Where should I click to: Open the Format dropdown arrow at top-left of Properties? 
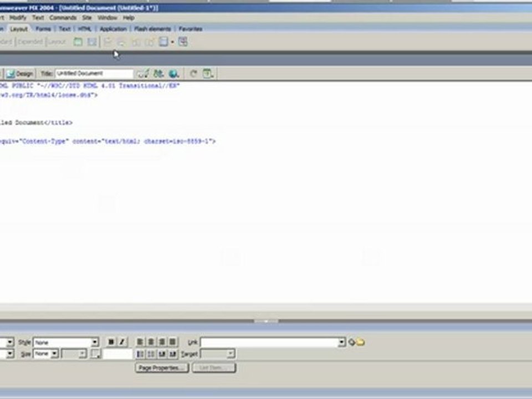[x=10, y=342]
